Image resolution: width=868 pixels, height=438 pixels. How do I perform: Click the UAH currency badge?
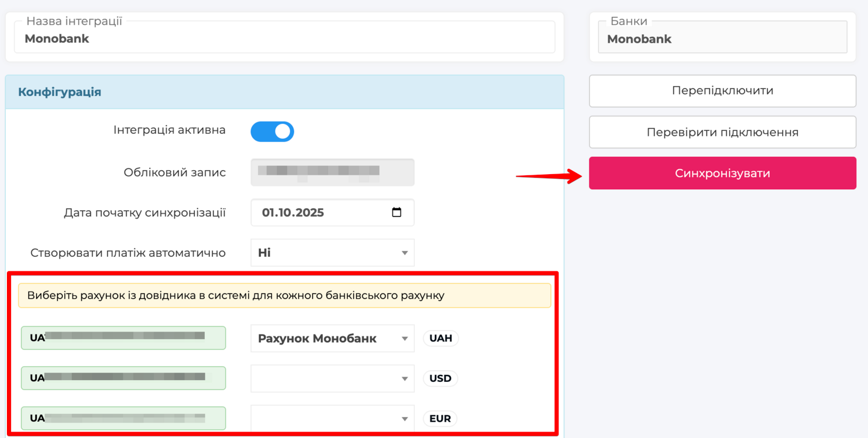440,338
